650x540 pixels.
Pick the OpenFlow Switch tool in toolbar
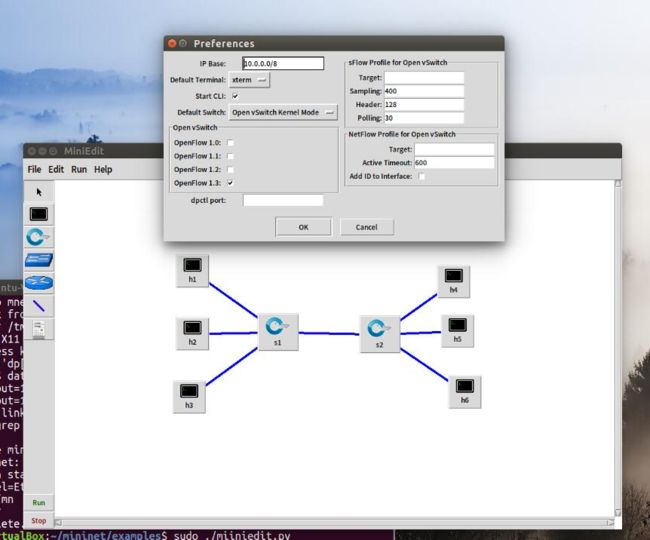pyautogui.click(x=39, y=237)
